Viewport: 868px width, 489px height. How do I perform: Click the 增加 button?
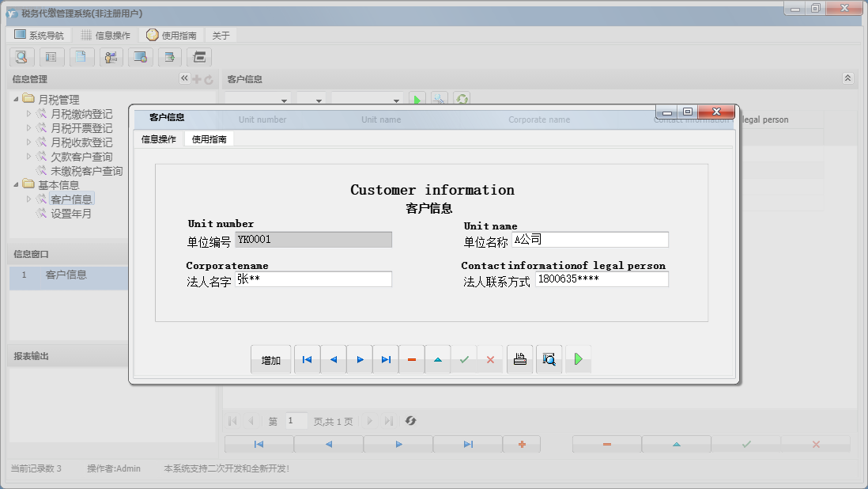click(270, 359)
